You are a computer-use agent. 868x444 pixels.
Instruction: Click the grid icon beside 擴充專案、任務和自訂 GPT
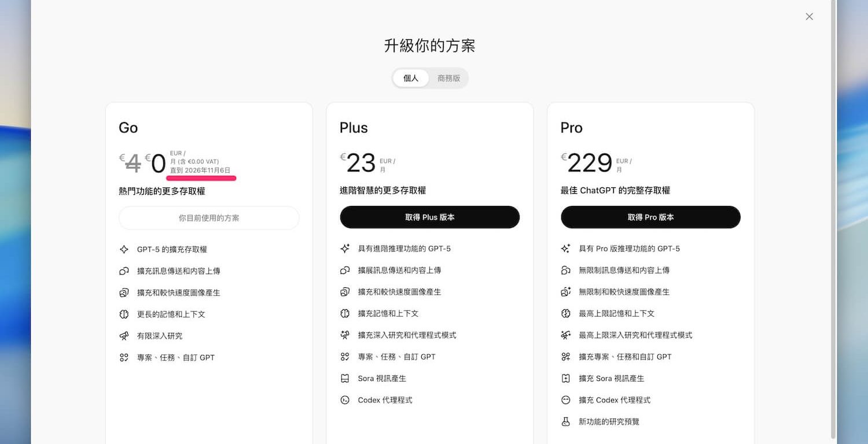click(x=566, y=357)
